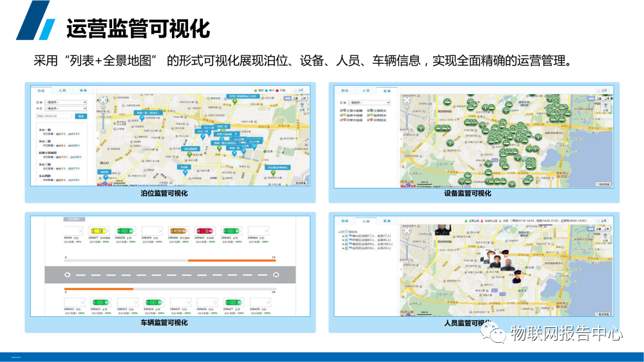Click the map pan compass in parking map
Viewport: 644px width, 362px height.
(x=103, y=100)
